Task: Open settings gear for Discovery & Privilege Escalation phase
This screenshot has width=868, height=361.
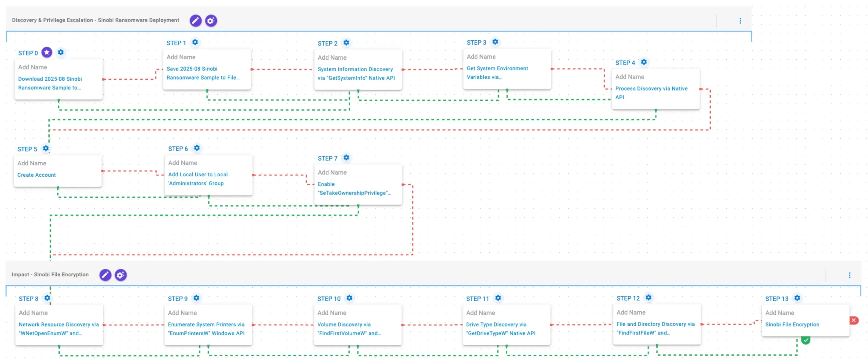Action: point(211,21)
